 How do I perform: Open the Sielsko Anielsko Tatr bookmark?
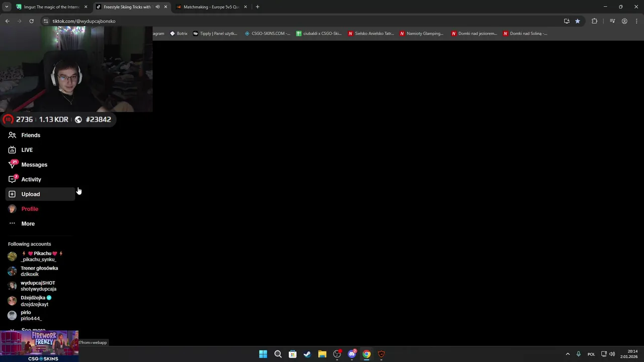(x=371, y=34)
